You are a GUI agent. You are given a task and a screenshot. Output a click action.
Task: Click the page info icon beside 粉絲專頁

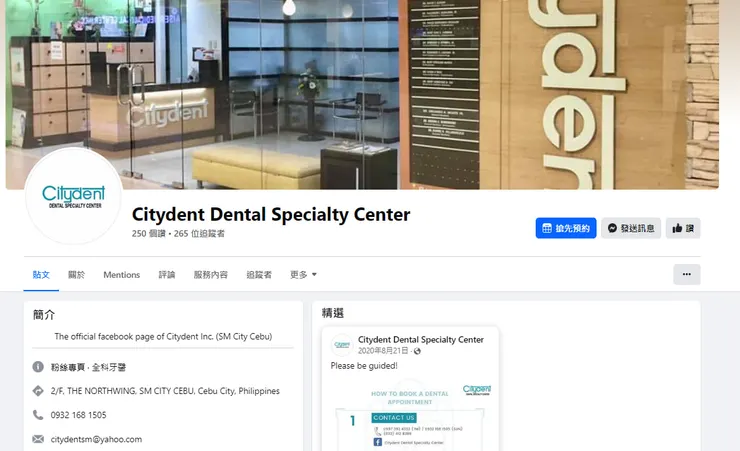pyautogui.click(x=38, y=367)
